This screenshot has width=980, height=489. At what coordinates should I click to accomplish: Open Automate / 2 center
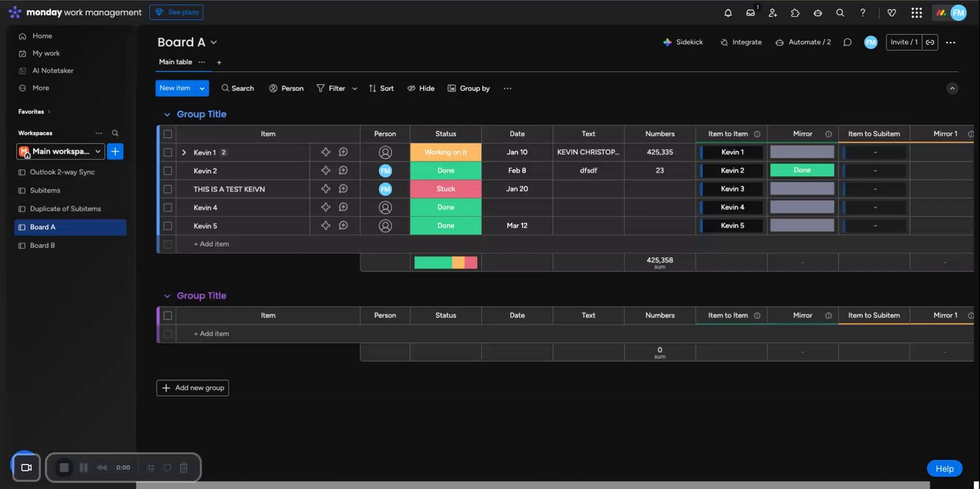coord(803,42)
